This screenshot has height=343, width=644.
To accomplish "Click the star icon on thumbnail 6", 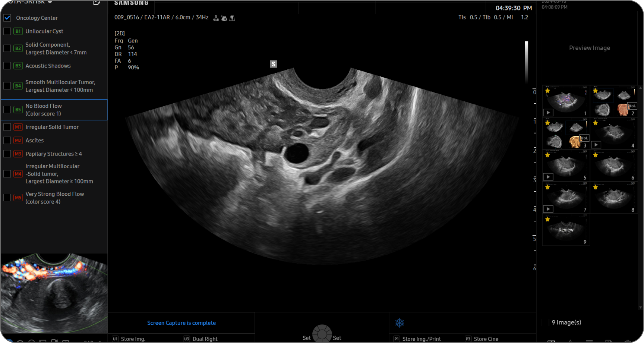I will (x=595, y=155).
